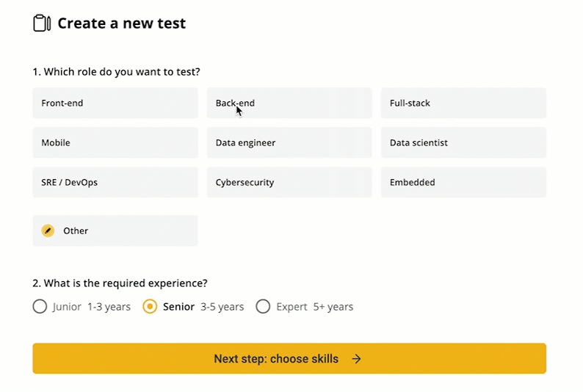Click the pencil icon on Other
The image size is (583, 392).
tap(48, 231)
